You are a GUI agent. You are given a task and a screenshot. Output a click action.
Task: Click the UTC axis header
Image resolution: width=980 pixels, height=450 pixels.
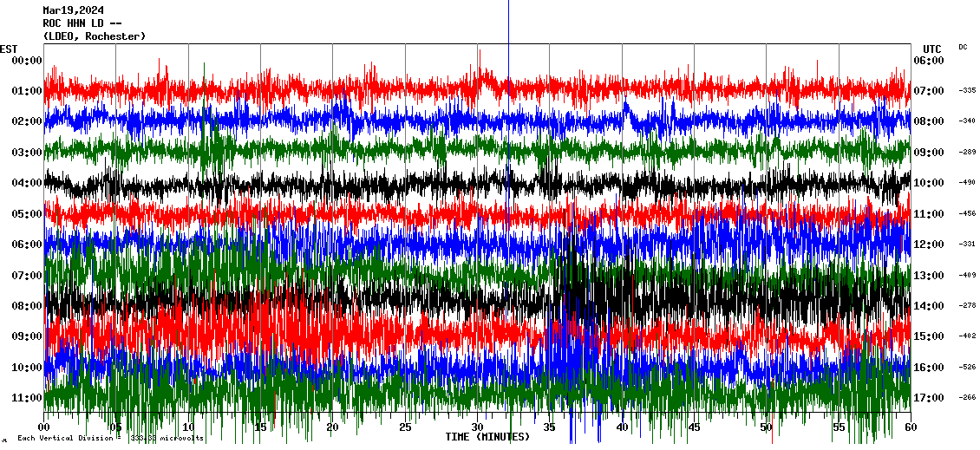point(932,49)
